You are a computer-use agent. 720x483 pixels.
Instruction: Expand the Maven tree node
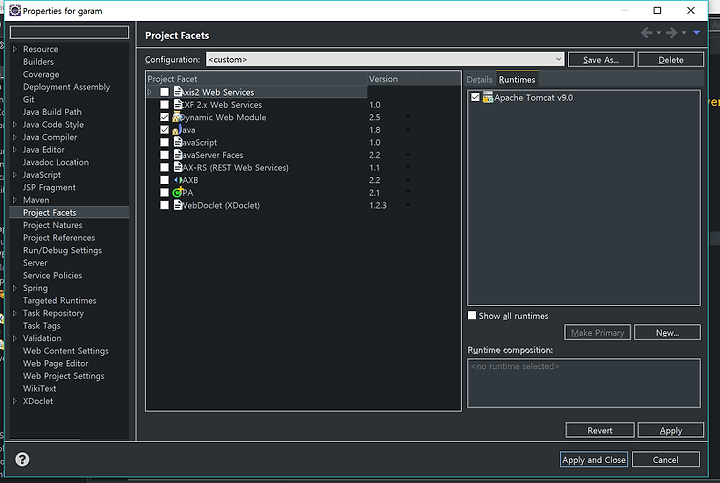point(15,200)
